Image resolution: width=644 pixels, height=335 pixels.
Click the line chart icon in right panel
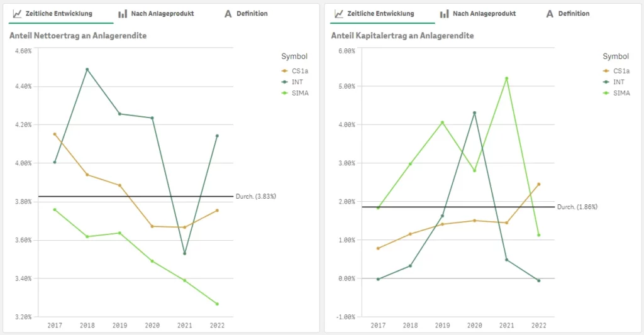pos(339,13)
